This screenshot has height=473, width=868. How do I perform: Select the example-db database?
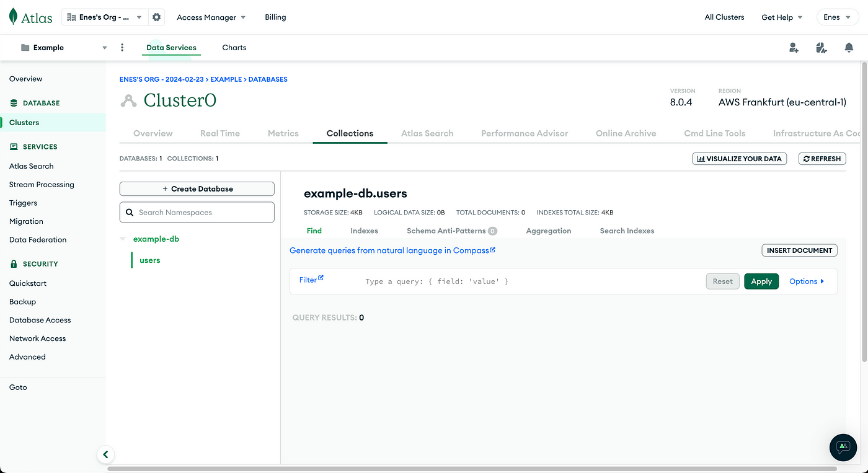pos(156,239)
